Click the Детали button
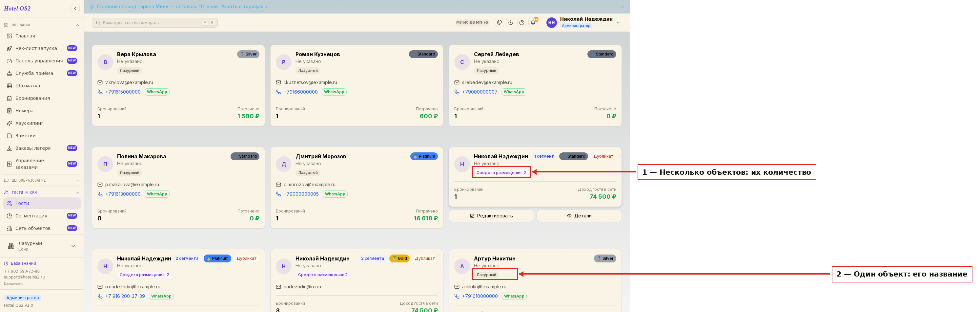The image size is (980, 312). point(579,216)
